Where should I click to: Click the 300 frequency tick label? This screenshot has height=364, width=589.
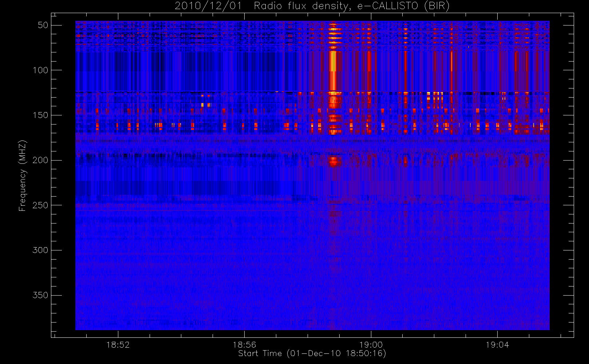(40, 250)
